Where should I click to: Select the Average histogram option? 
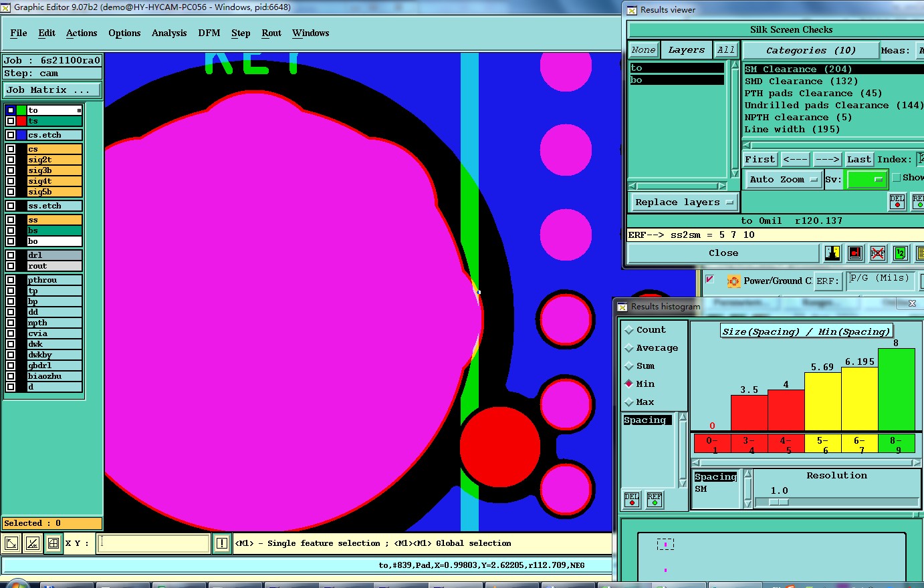629,348
